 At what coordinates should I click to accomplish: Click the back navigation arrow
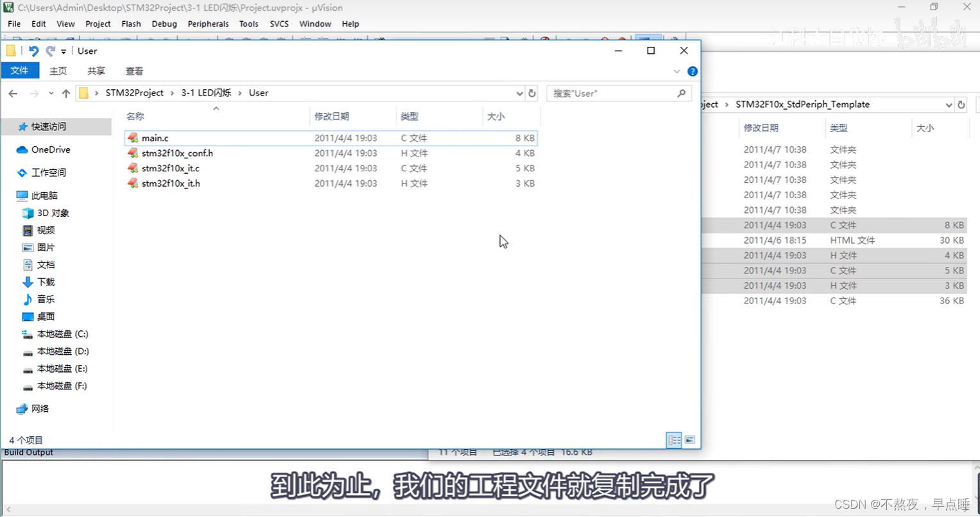pyautogui.click(x=13, y=93)
